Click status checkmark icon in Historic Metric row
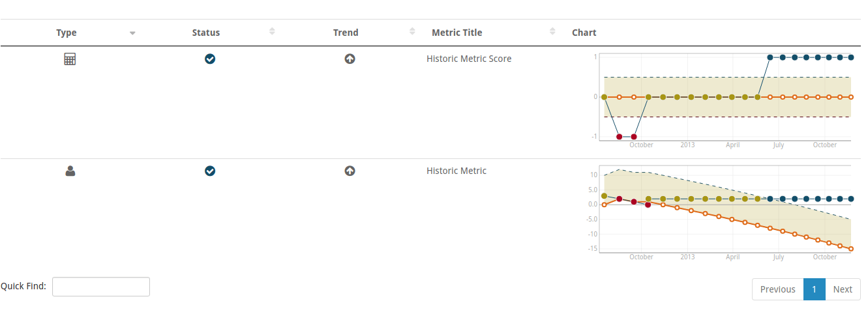868x316 pixels. [x=210, y=171]
